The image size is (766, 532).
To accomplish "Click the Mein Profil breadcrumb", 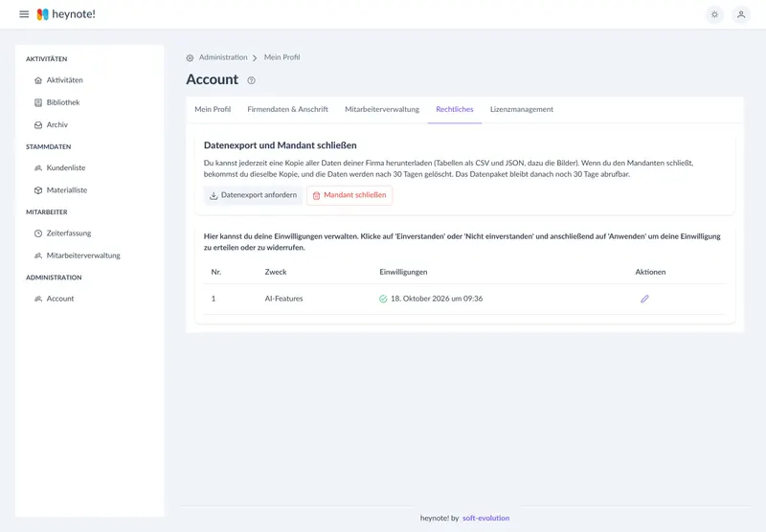I will pos(282,57).
